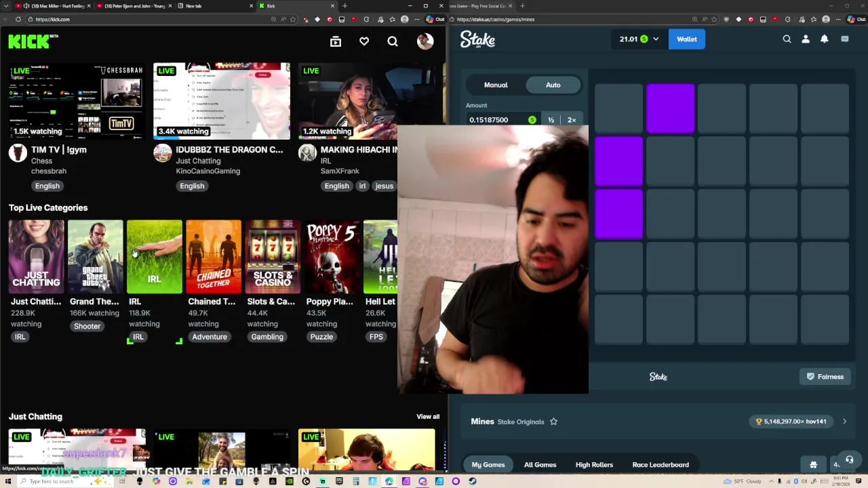Click Copilot Chat in Kick browser

tap(435, 19)
